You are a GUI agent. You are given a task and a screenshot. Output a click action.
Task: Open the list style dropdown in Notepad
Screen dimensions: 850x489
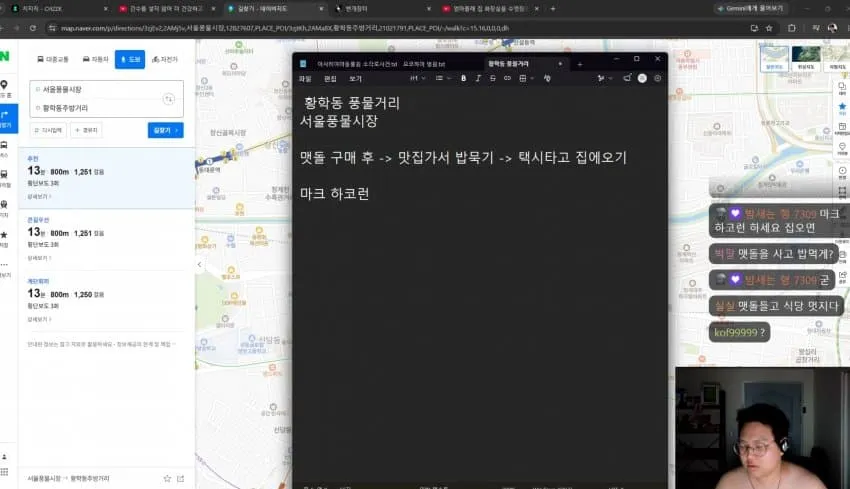(x=443, y=78)
